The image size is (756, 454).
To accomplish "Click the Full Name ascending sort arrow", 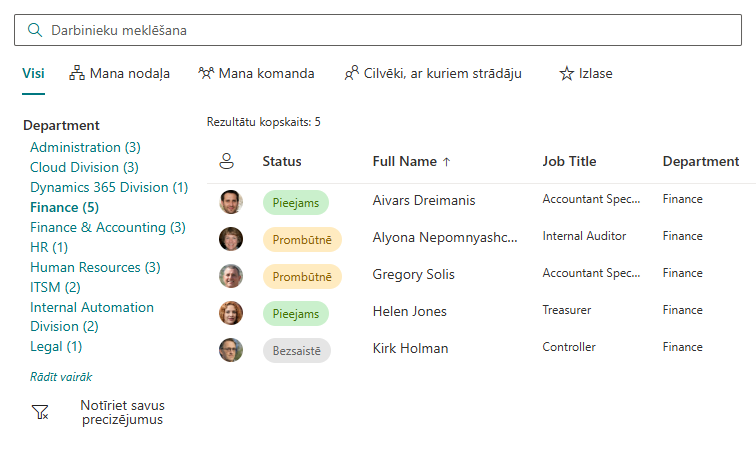I will [x=446, y=162].
